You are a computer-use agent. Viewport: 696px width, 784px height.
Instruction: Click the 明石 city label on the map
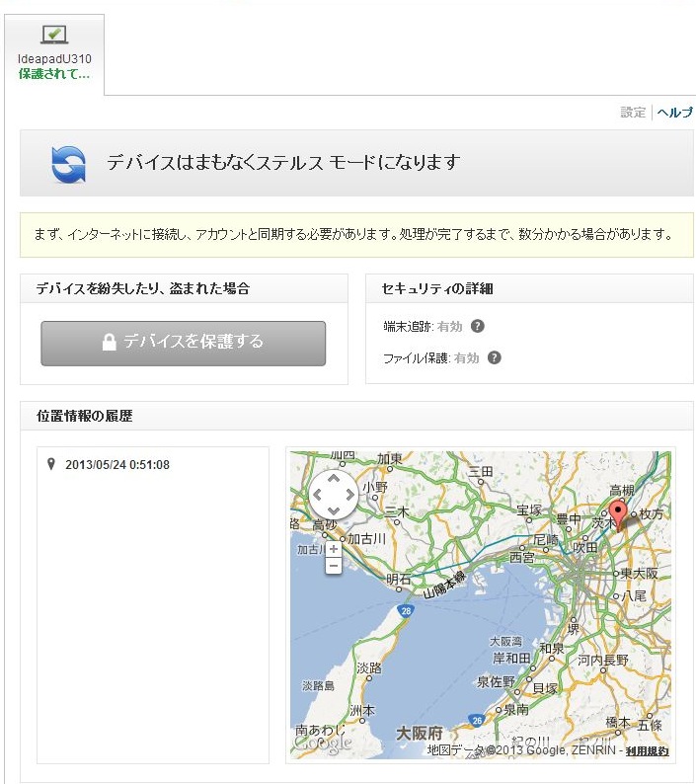[399, 579]
